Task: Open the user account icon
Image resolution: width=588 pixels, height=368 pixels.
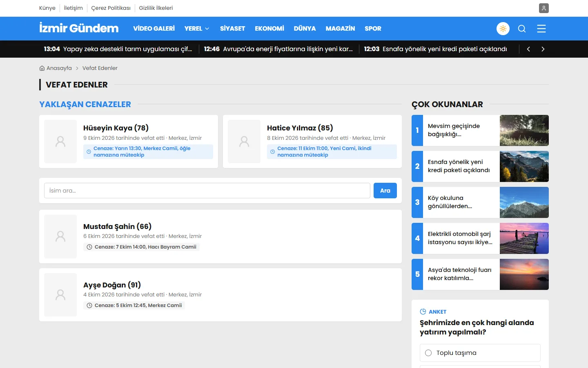Action: [543, 8]
